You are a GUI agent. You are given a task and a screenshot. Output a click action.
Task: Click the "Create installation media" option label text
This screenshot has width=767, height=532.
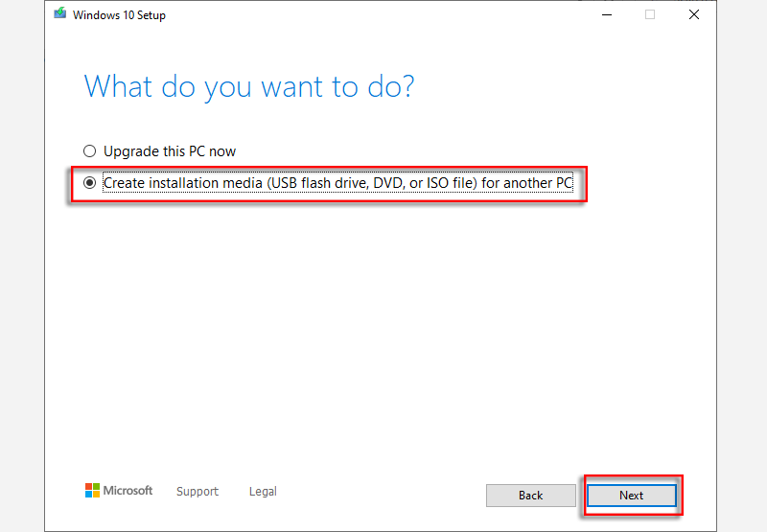click(337, 182)
